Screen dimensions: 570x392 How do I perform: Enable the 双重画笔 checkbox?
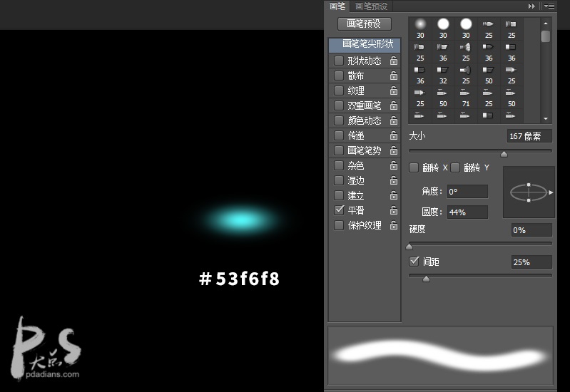click(x=339, y=105)
